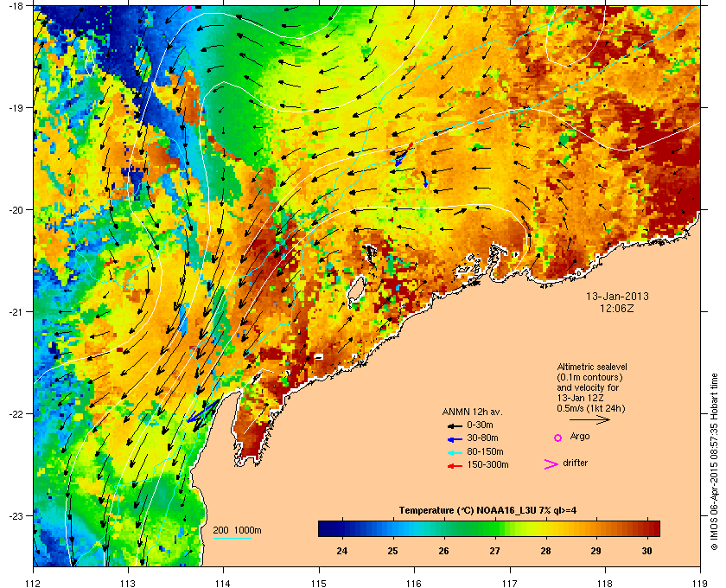The width and height of the screenshot is (726, 588).
Task: Click the '12:06Z' time label
Action: point(617,308)
